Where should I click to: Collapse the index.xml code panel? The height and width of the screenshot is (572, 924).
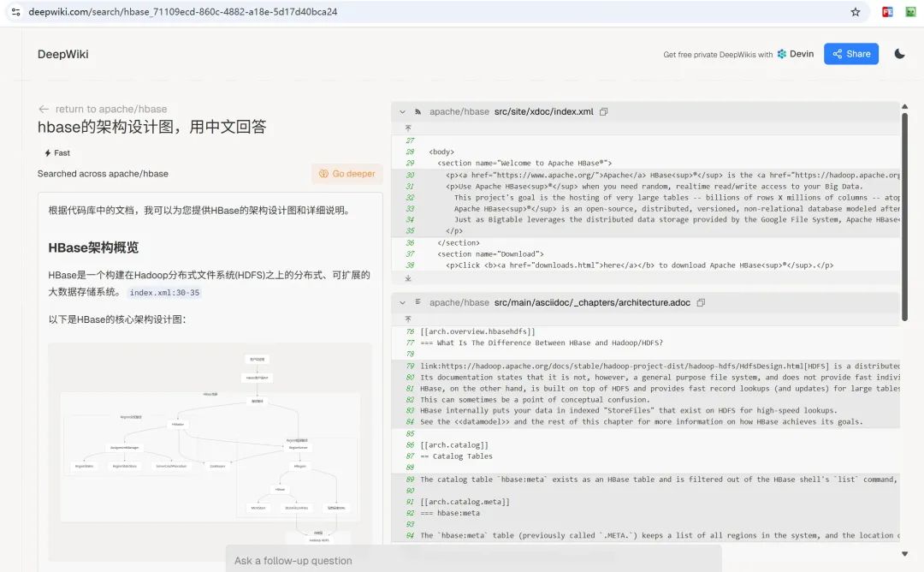[402, 111]
